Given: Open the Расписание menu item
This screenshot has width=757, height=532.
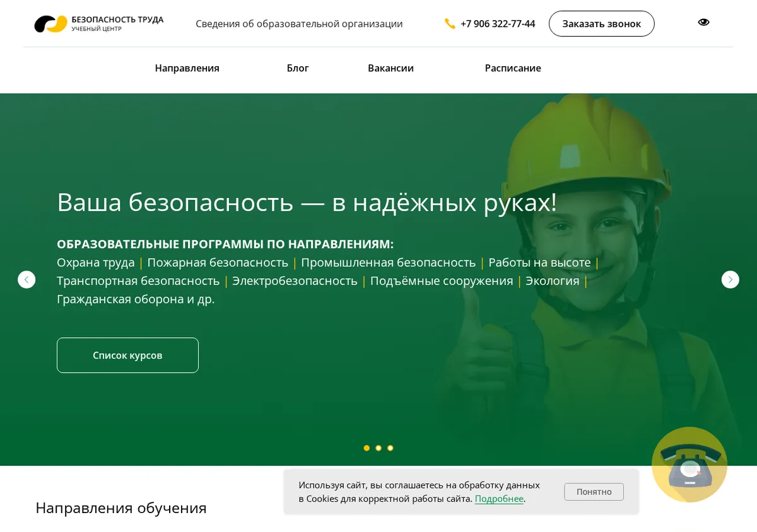Looking at the screenshot, I should (x=513, y=68).
